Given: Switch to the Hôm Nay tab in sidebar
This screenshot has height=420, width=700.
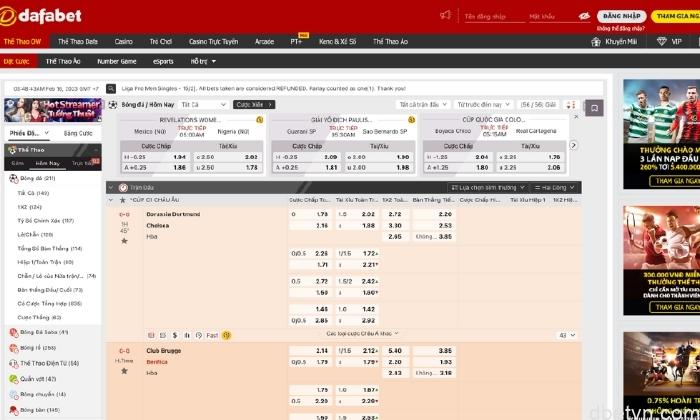Looking at the screenshot, I should tap(48, 163).
